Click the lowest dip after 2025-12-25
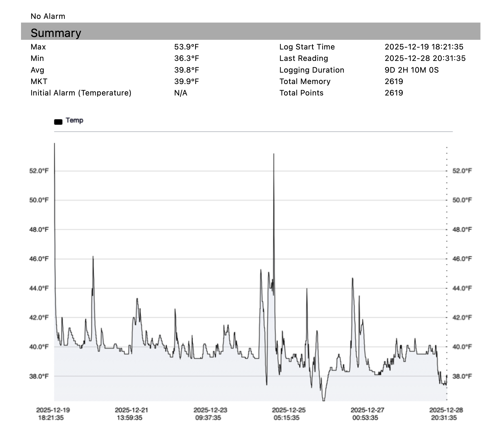Image resolution: width=504 pixels, height=442 pixels. (x=324, y=400)
